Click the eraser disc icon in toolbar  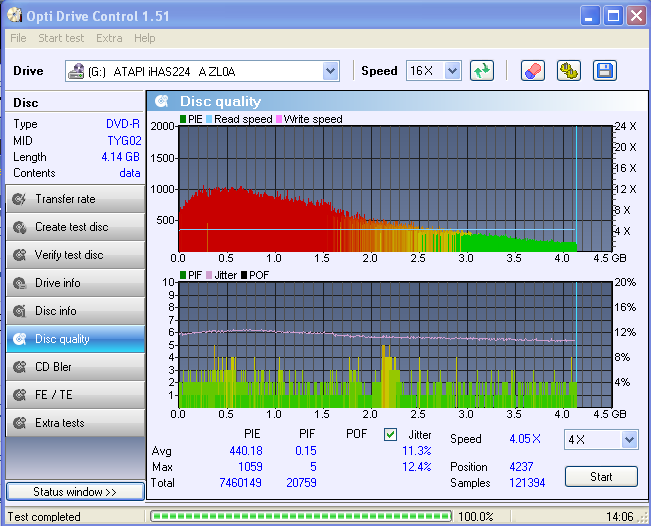[x=533, y=71]
